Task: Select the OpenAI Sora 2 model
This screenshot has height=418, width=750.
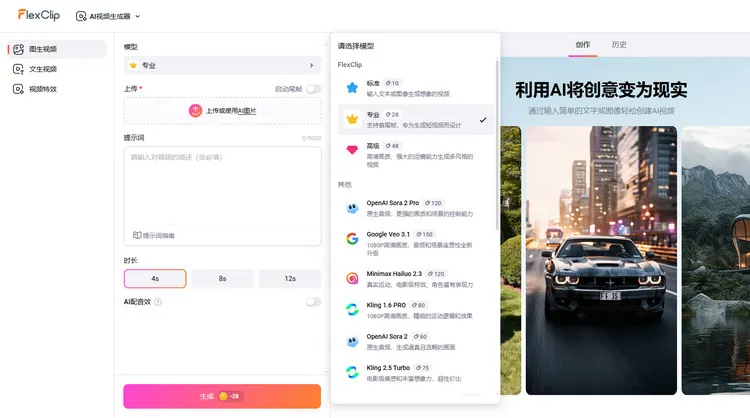Action: [415, 341]
